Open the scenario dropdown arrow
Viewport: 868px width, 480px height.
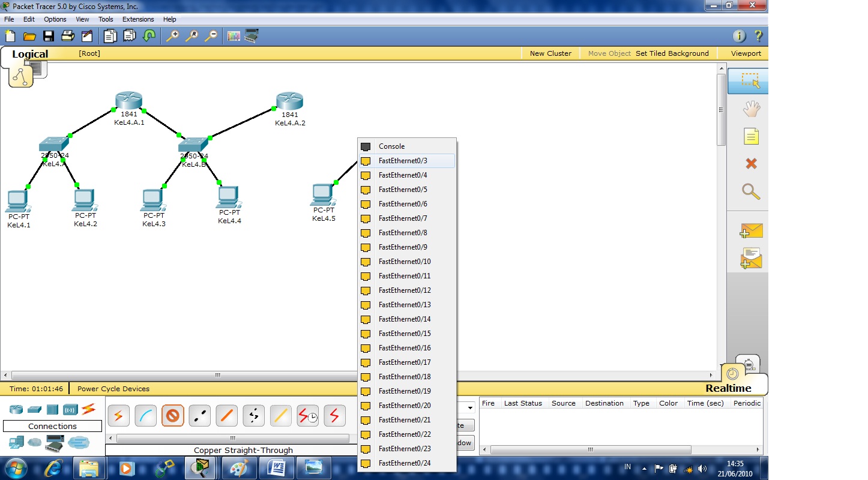click(469, 408)
